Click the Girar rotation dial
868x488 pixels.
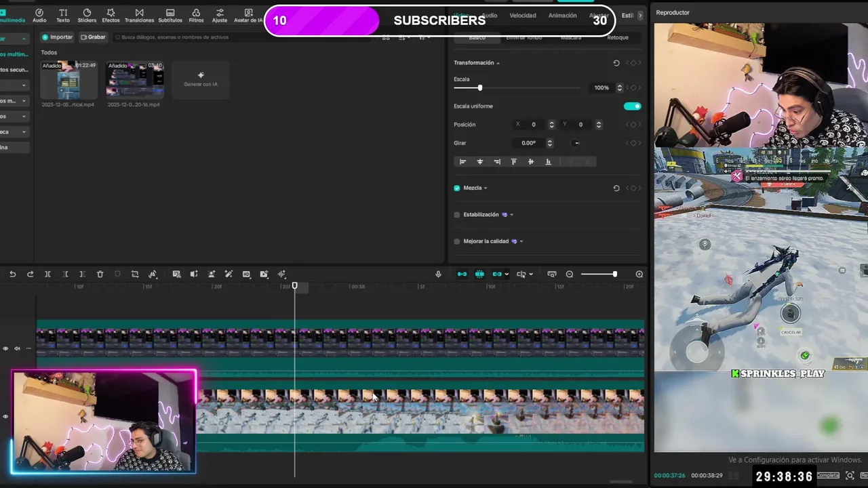[x=576, y=143]
